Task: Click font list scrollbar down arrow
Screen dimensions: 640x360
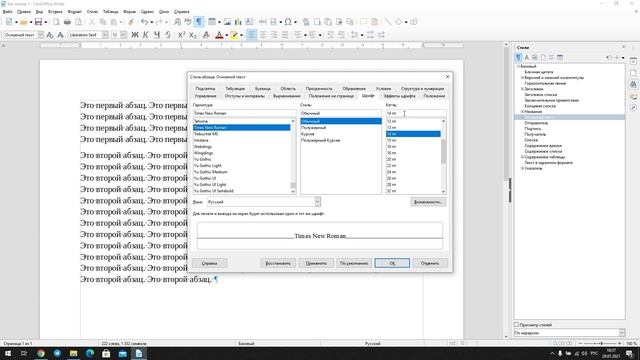Action: click(293, 191)
